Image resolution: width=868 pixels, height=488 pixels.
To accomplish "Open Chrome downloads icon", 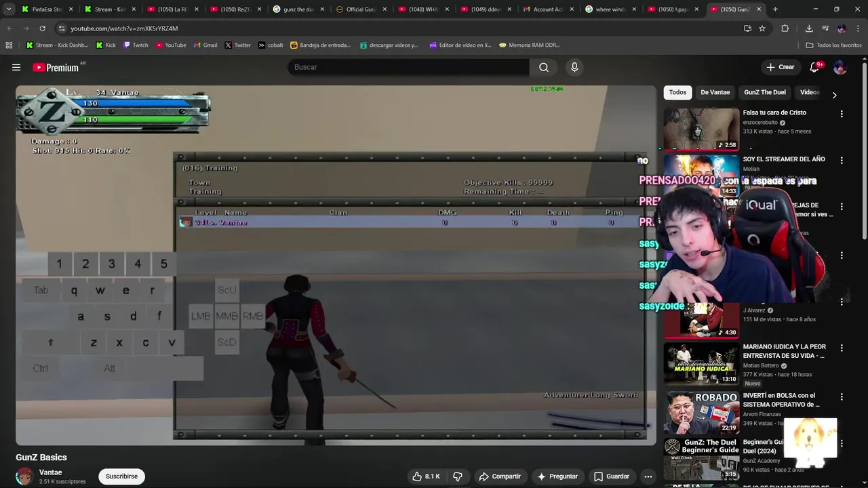I will [x=809, y=28].
